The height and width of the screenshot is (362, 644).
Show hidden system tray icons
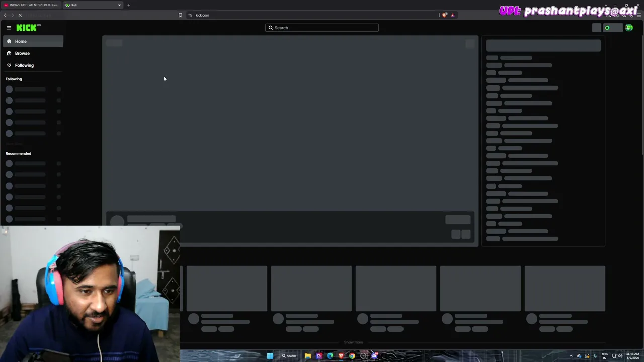tap(571, 356)
